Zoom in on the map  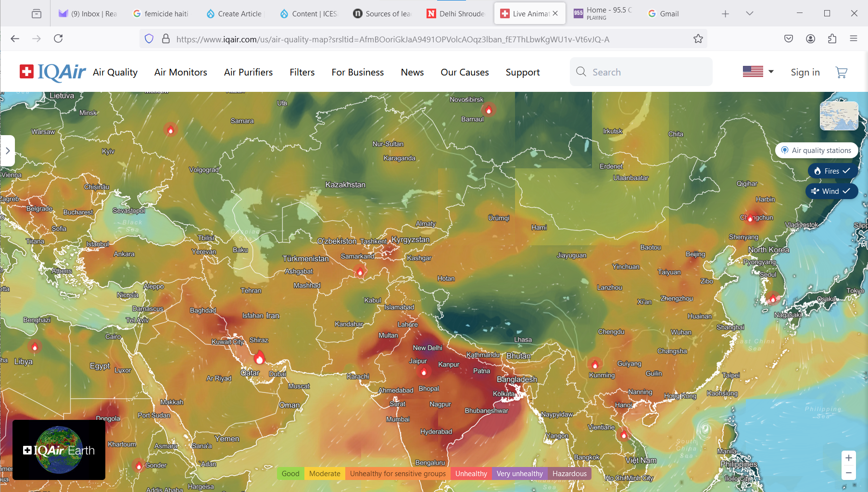pyautogui.click(x=848, y=458)
